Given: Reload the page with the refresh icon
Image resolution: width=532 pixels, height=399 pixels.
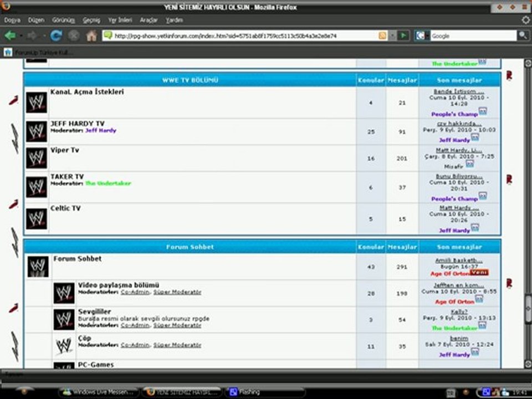Looking at the screenshot, I should click(56, 35).
